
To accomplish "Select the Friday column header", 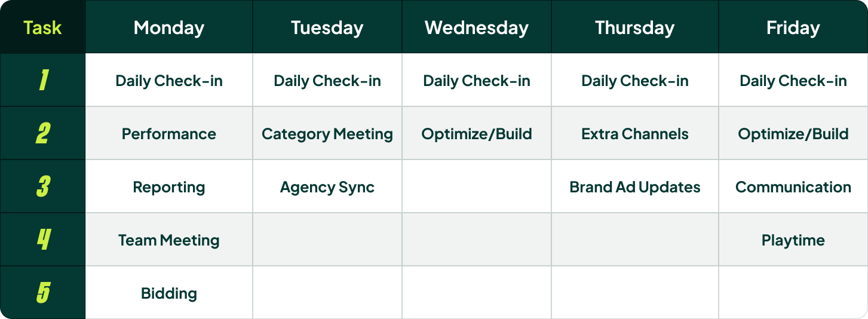I will 793,27.
